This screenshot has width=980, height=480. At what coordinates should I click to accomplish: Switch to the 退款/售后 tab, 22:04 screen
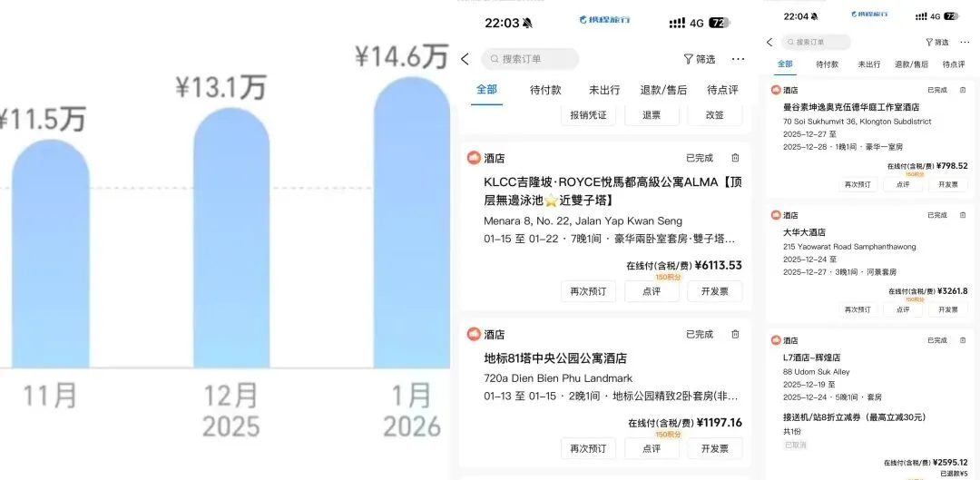tap(911, 64)
